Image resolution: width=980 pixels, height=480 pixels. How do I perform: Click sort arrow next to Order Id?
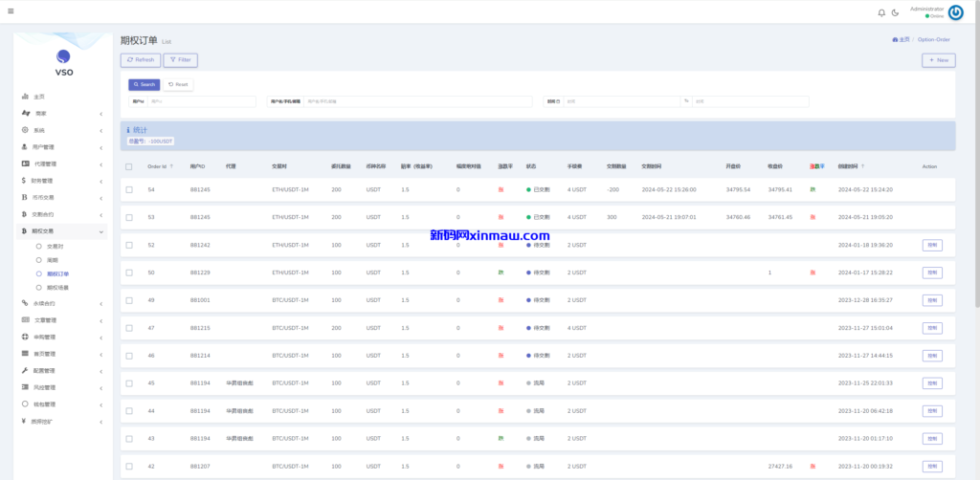point(171,166)
